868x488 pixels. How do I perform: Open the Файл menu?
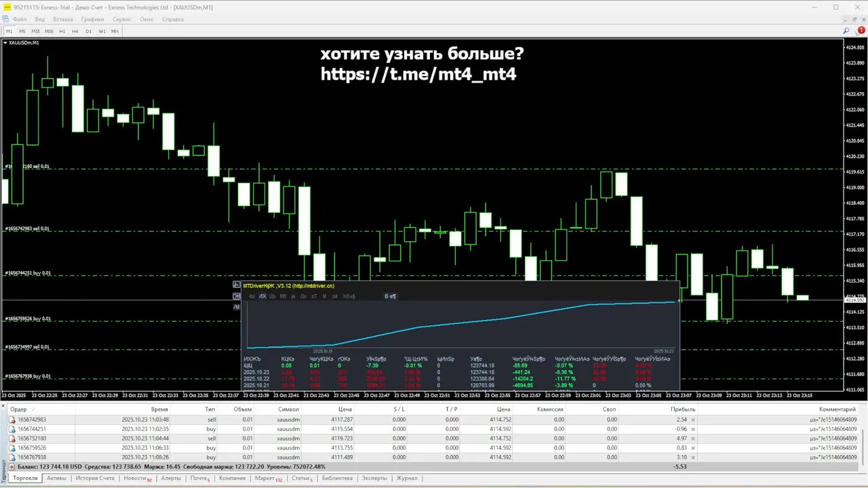[19, 19]
